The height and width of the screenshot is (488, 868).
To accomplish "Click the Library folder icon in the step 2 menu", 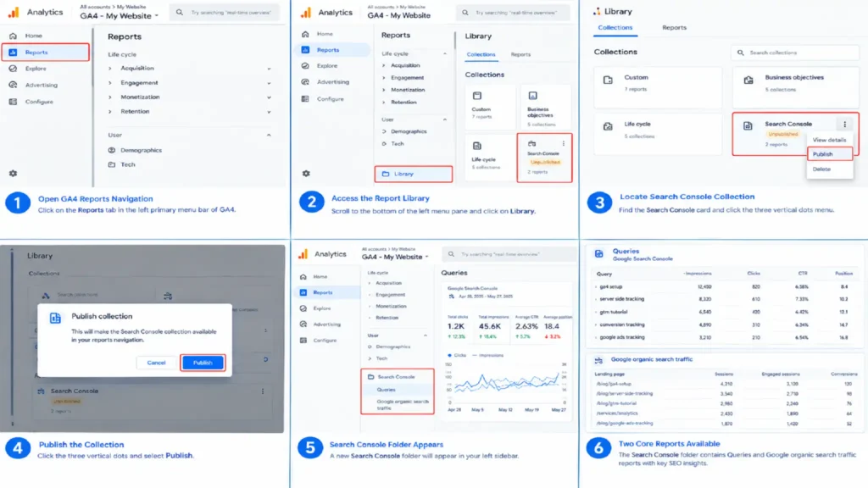I will 386,174.
